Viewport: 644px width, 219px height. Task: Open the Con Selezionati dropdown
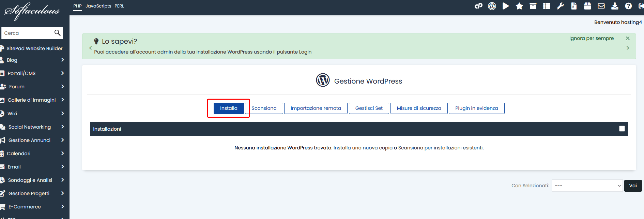click(587, 186)
